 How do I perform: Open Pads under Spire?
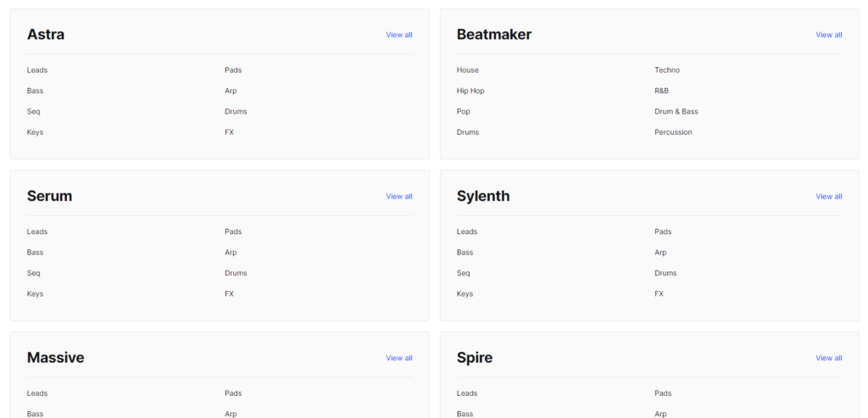[x=663, y=393]
